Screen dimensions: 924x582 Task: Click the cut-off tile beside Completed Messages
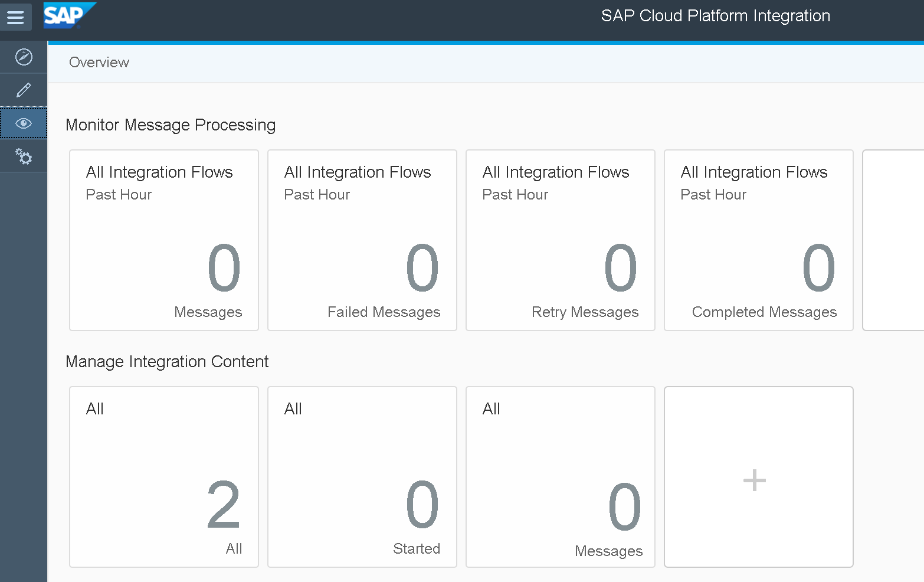click(x=893, y=240)
